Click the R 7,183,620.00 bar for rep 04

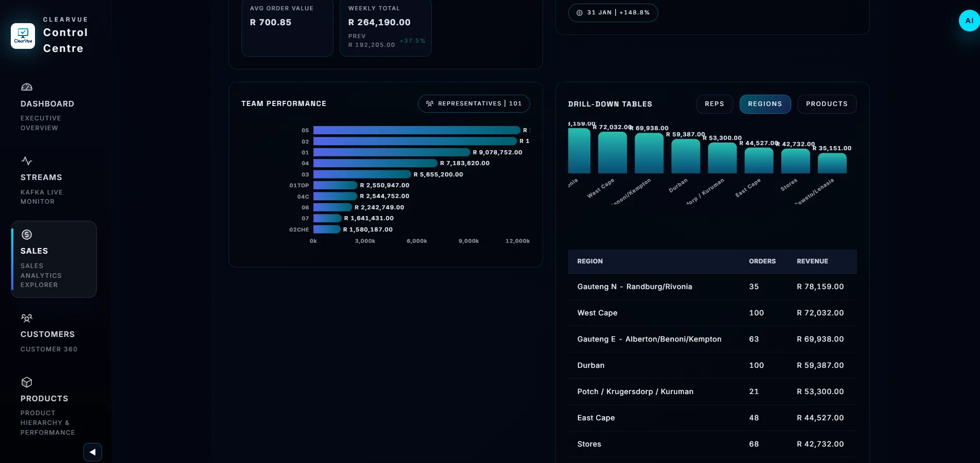point(375,163)
